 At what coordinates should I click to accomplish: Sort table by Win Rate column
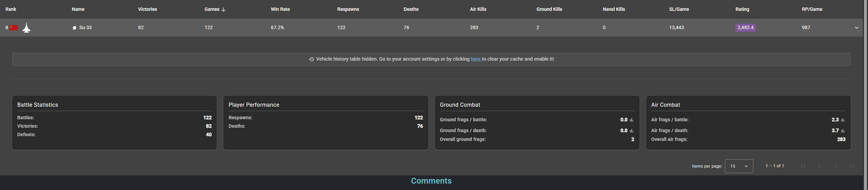point(280,9)
